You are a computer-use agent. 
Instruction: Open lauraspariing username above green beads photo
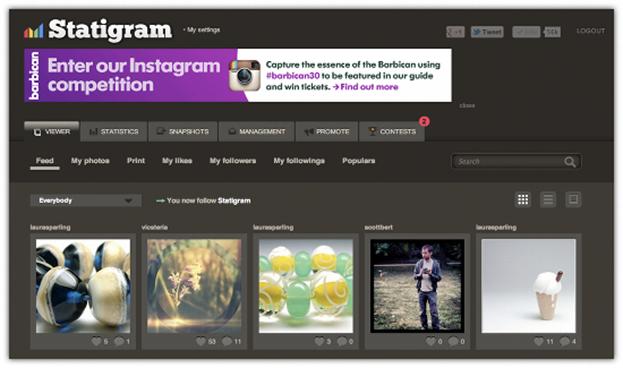coord(274,227)
